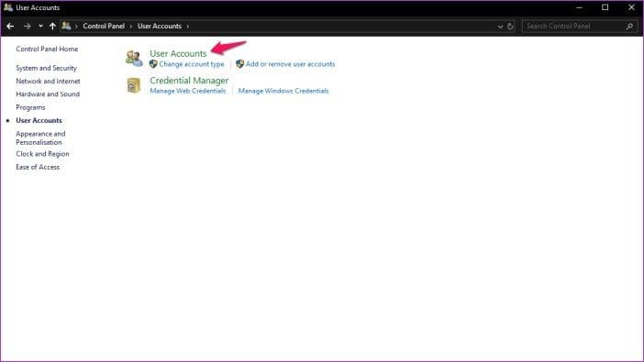
Task: Click shield icon beside Add or remove accounts
Action: click(x=239, y=64)
